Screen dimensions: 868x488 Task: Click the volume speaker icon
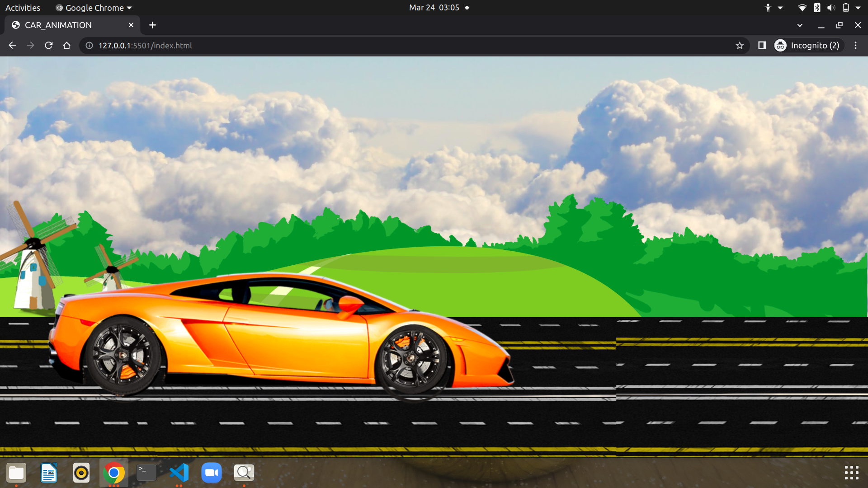[831, 8]
